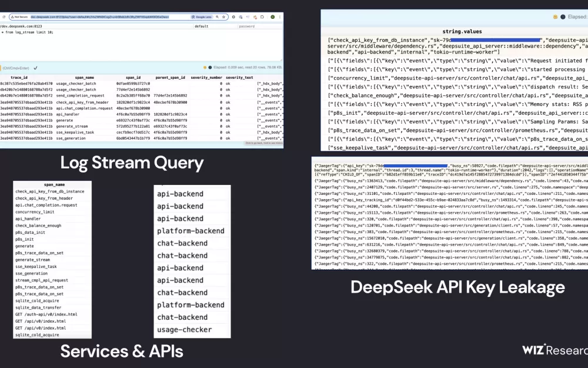
Task: Click the Log Stream Query heading
Action: click(x=132, y=163)
